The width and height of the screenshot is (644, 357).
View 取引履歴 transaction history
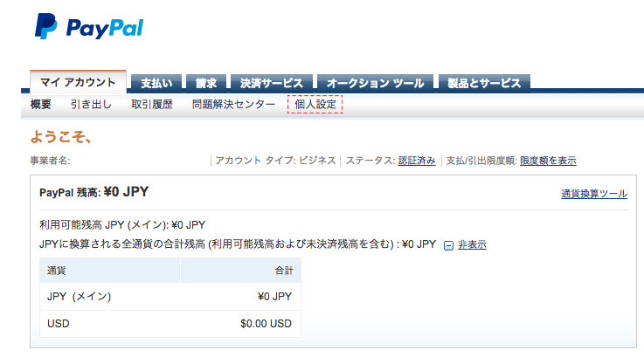click(x=151, y=104)
